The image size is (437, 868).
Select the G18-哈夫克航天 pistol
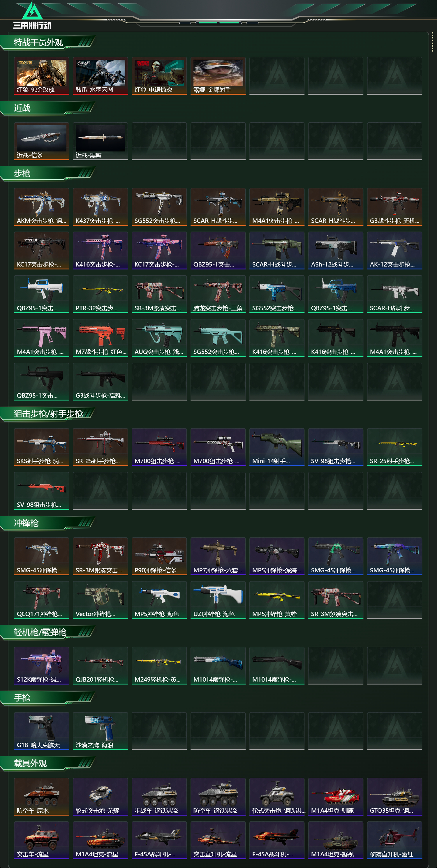tap(41, 731)
